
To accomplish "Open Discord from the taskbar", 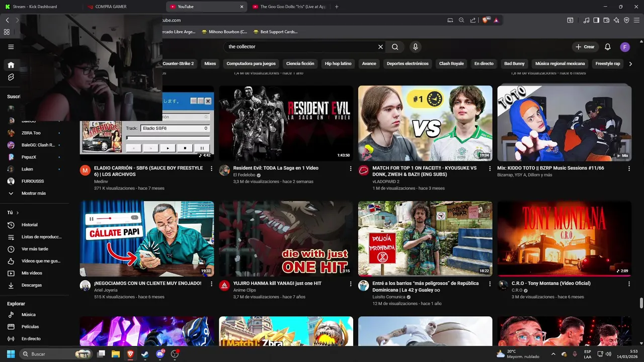I will tap(160, 354).
